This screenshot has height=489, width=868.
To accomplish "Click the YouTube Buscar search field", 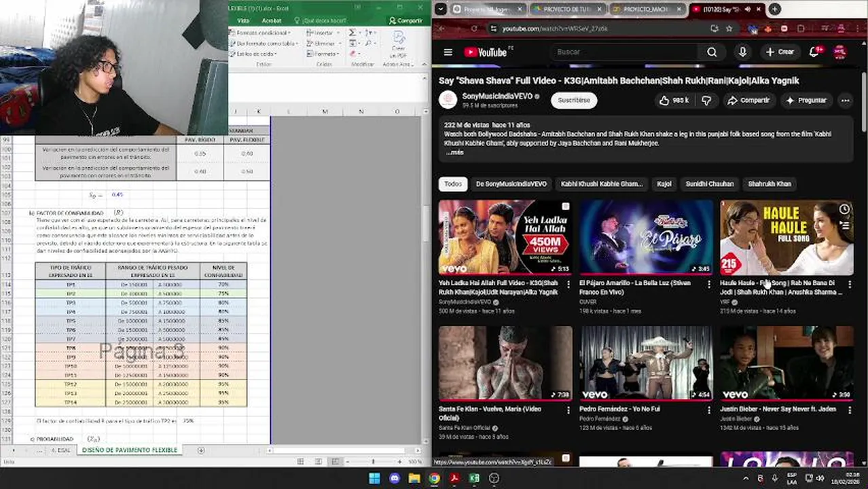I will tap(625, 52).
